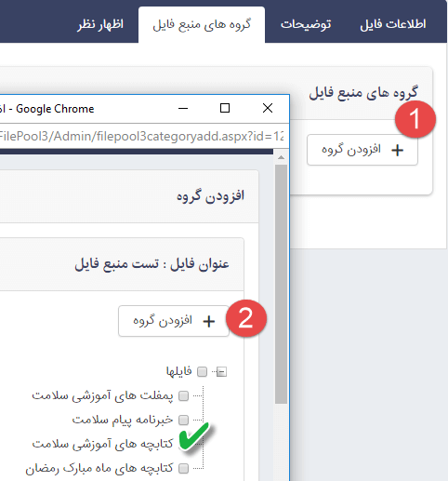
Task: Select the کتابچه های آموزشی سلامت tree item
Action: click(102, 444)
